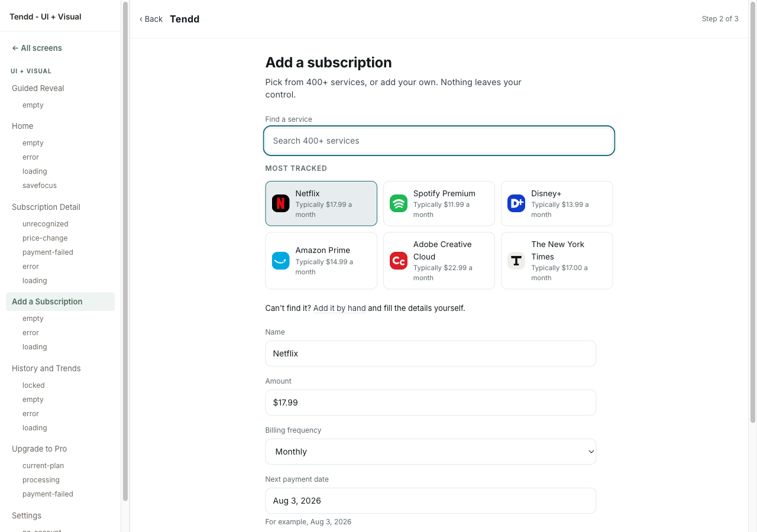This screenshot has width=757, height=532.
Task: Open empty state under Guided Reveal
Action: click(33, 105)
